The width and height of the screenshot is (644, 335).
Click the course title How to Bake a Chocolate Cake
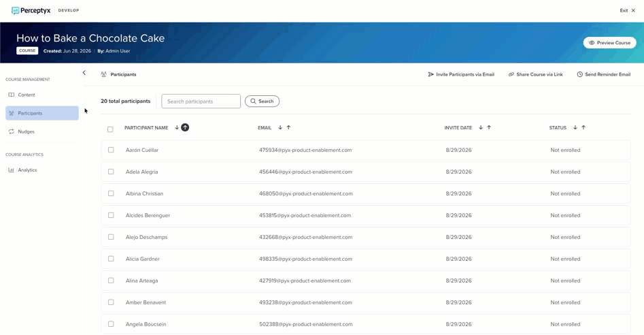90,38
